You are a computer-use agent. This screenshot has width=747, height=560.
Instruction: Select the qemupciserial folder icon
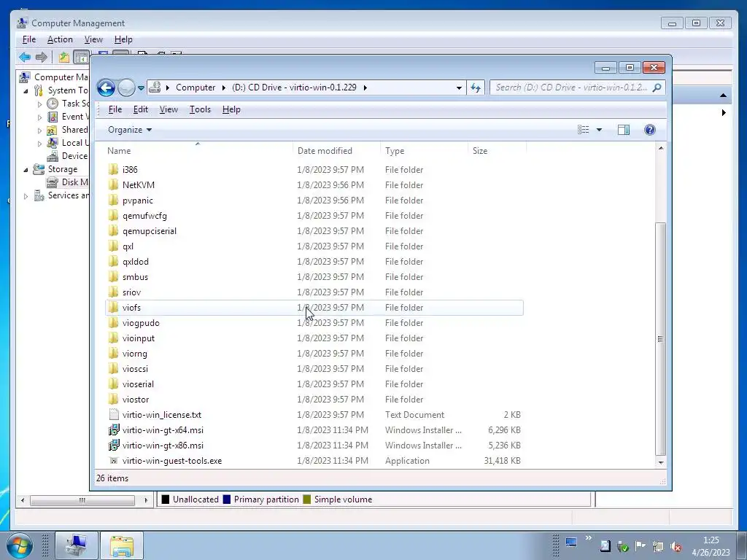(113, 230)
